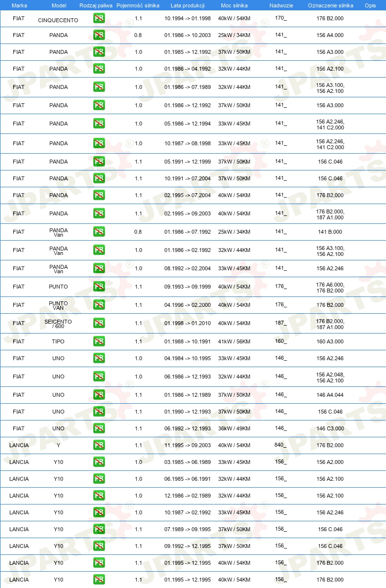386x588 pixels.
Task: Select the 187_ body code cell
Action: [x=281, y=323]
